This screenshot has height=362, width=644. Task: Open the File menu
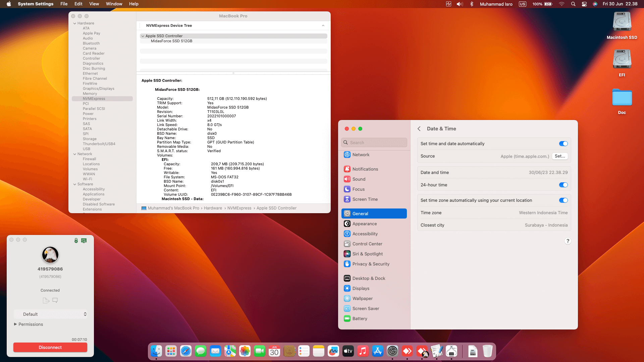coord(64,4)
